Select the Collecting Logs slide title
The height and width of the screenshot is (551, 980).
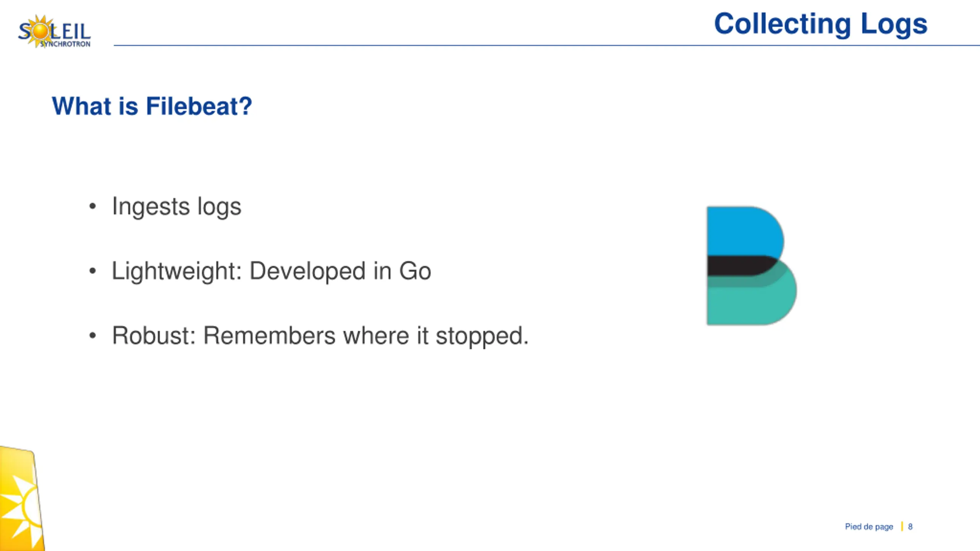pos(820,24)
